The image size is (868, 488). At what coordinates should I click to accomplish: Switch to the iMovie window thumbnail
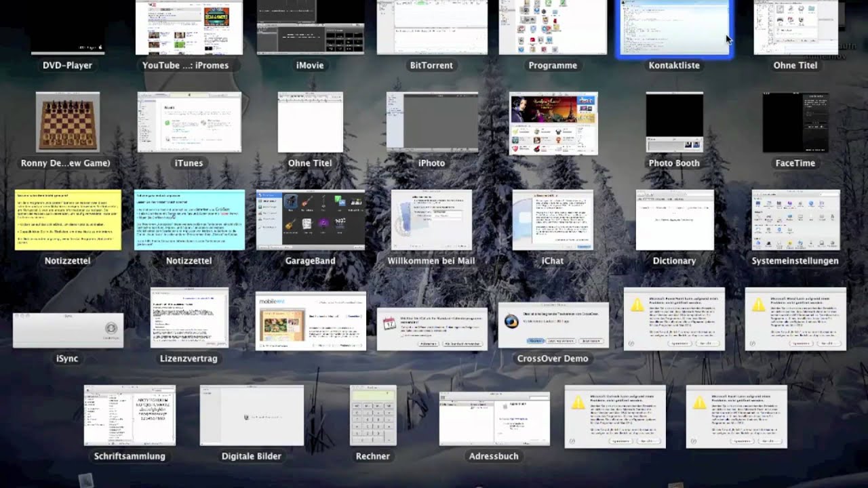[x=310, y=27]
